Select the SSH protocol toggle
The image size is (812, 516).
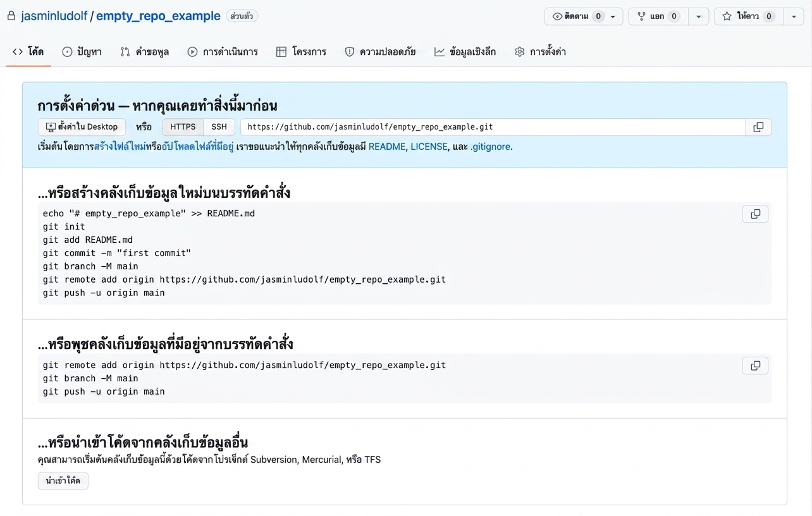point(219,127)
